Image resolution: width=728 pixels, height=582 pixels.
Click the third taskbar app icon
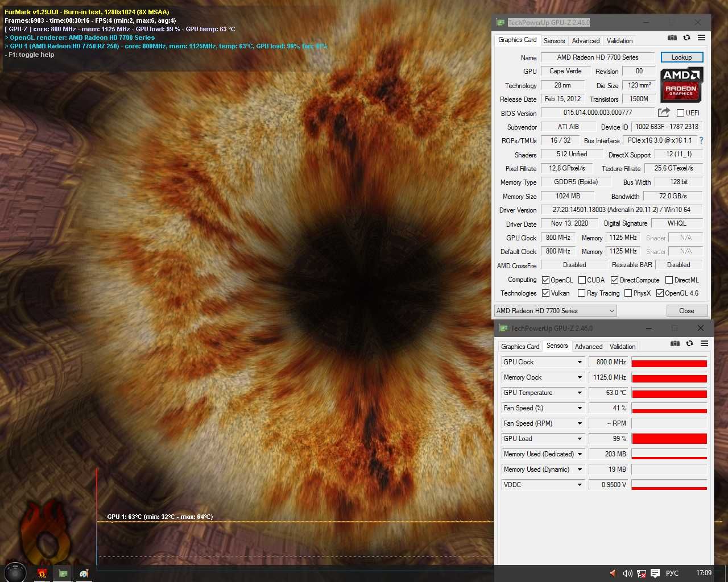click(84, 573)
